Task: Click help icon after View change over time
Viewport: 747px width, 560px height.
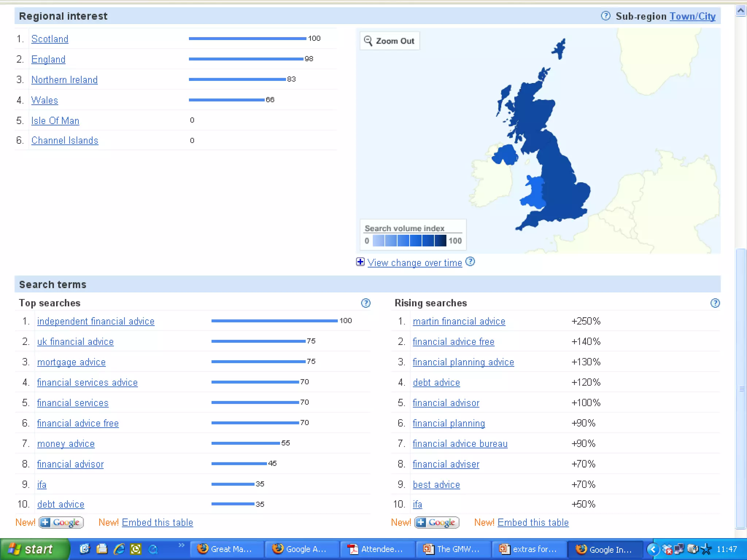Action: point(471,262)
